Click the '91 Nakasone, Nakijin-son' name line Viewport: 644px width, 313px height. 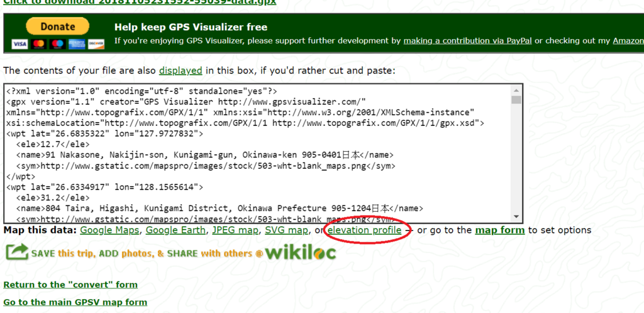tap(204, 155)
